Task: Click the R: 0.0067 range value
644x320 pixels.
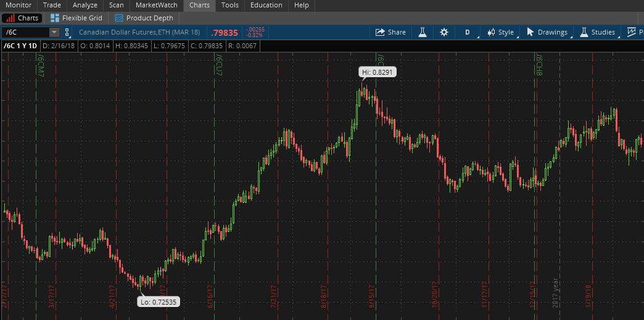Action: (242, 46)
